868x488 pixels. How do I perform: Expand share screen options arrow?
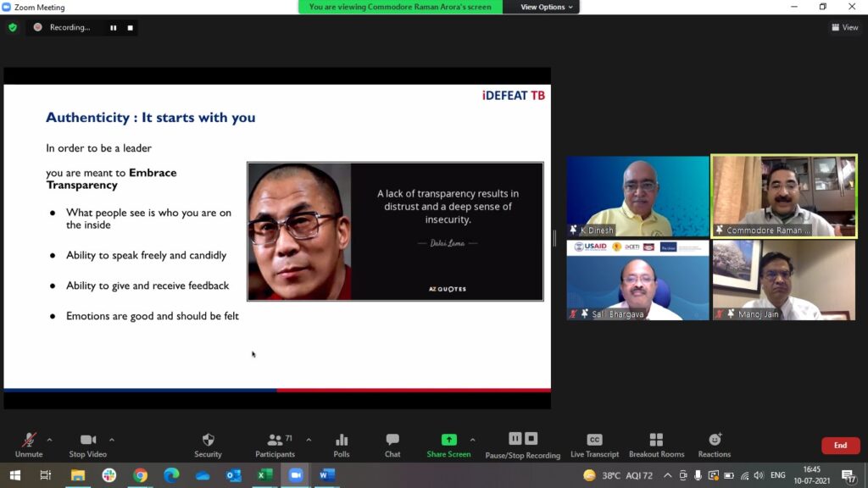pyautogui.click(x=472, y=440)
